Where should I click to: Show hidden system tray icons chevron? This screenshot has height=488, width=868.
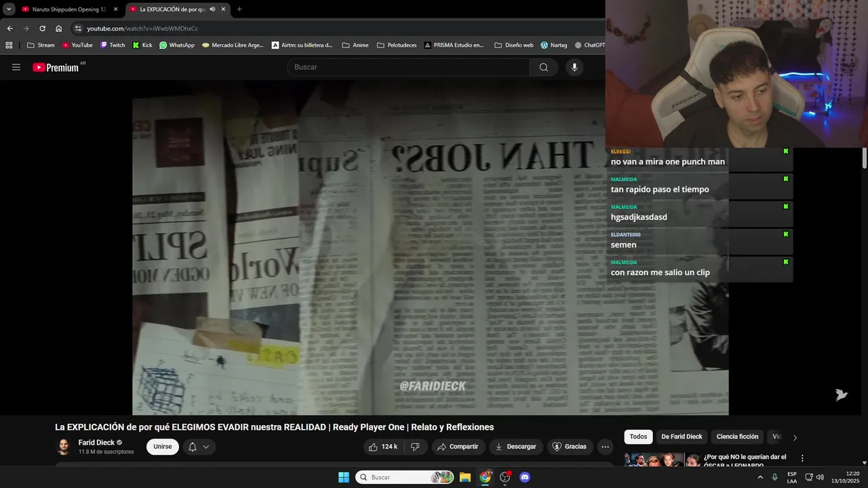pyautogui.click(x=760, y=477)
